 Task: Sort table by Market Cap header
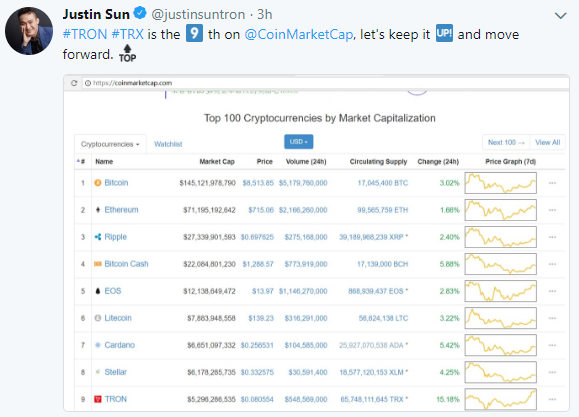tap(217, 161)
